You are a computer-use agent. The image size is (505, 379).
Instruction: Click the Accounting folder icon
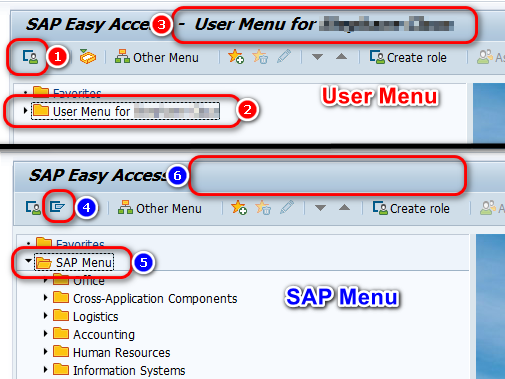pyautogui.click(x=61, y=333)
